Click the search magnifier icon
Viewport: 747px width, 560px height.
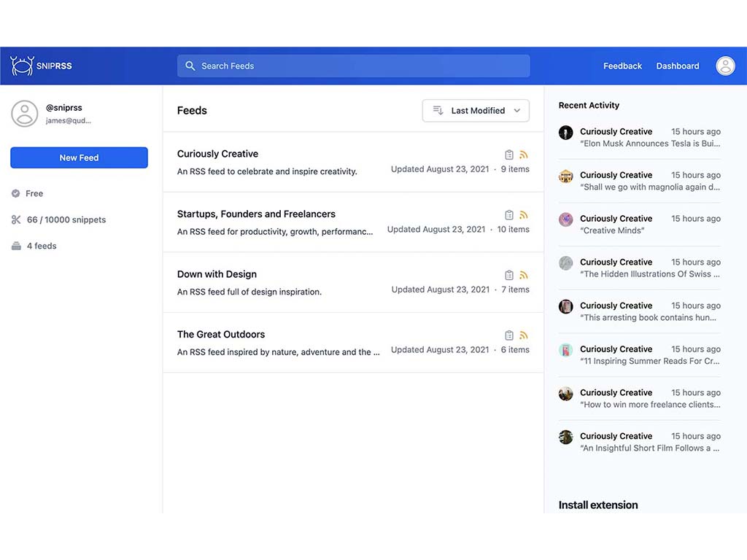[190, 66]
